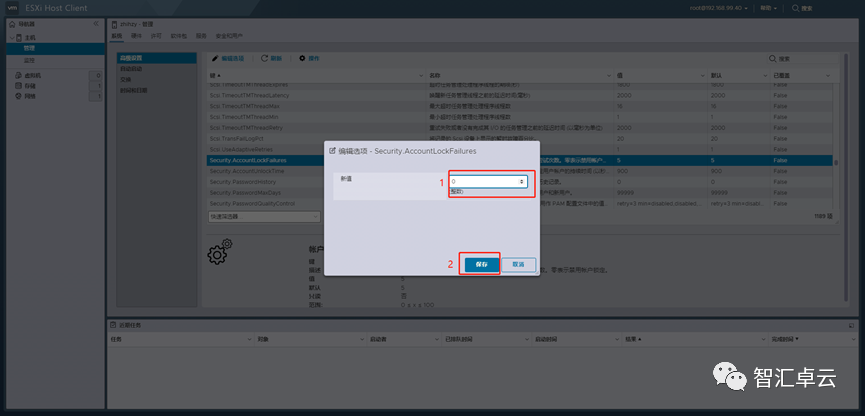Sort recent tasks by 完成时间 column header
This screenshot has width=865, height=416.
811,339
